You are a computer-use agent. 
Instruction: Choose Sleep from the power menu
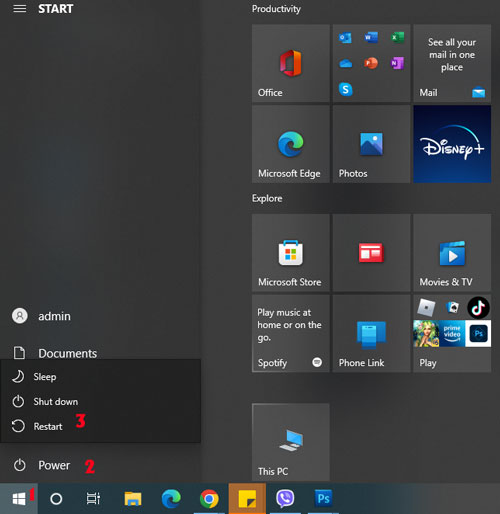[100, 377]
